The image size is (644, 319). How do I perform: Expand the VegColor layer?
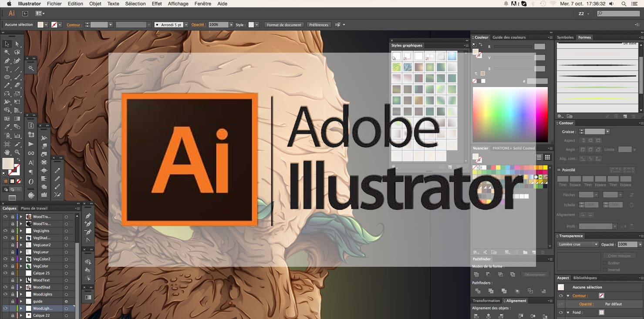point(21,266)
